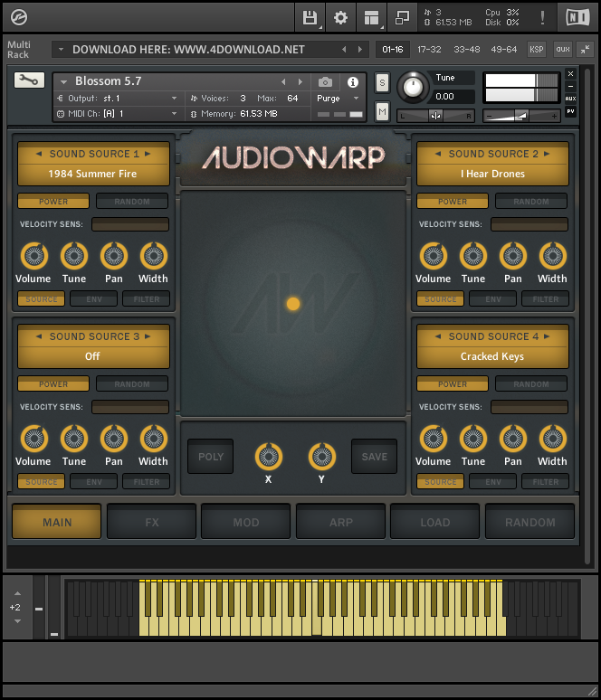Open the workspace layout panel icon
601x700 pixels.
pos(371,18)
